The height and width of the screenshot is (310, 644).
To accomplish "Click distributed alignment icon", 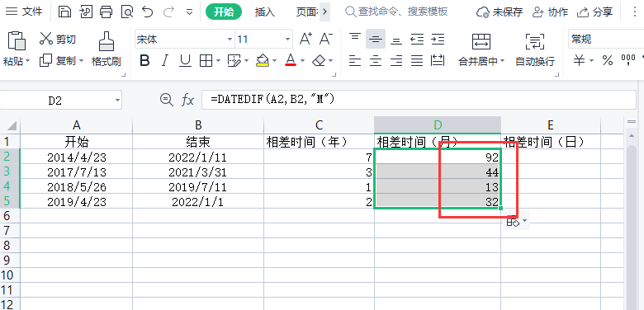I will (x=438, y=61).
